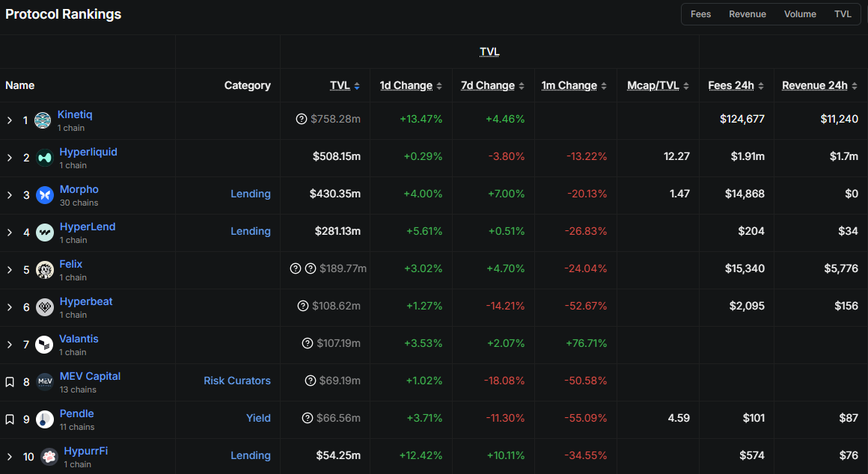
Task: Expand the Kinetiq row details
Action: point(9,120)
